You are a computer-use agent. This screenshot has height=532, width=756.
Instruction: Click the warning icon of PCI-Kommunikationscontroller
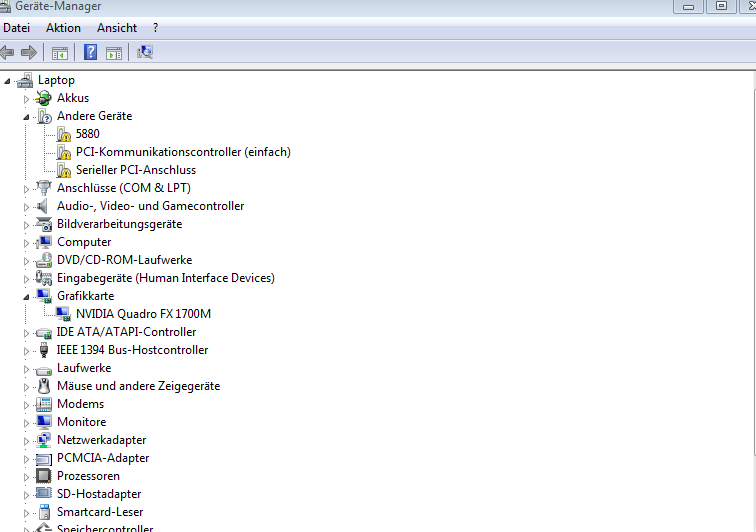click(x=63, y=152)
